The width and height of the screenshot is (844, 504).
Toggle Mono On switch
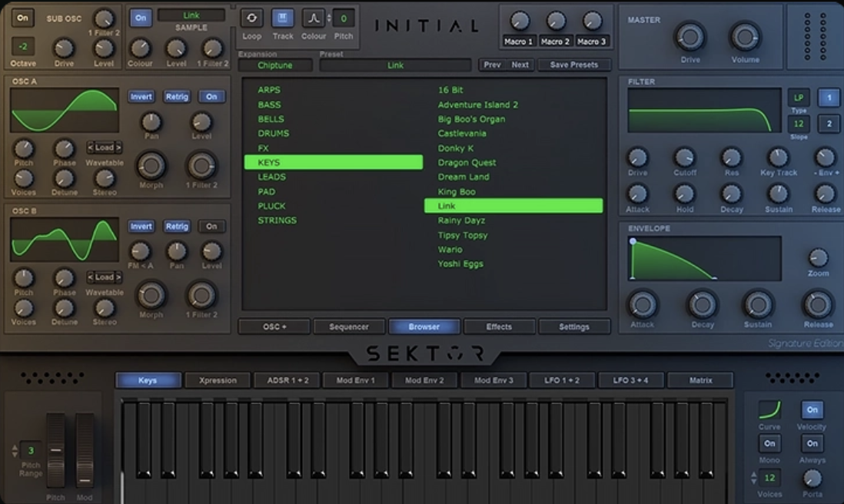769,444
